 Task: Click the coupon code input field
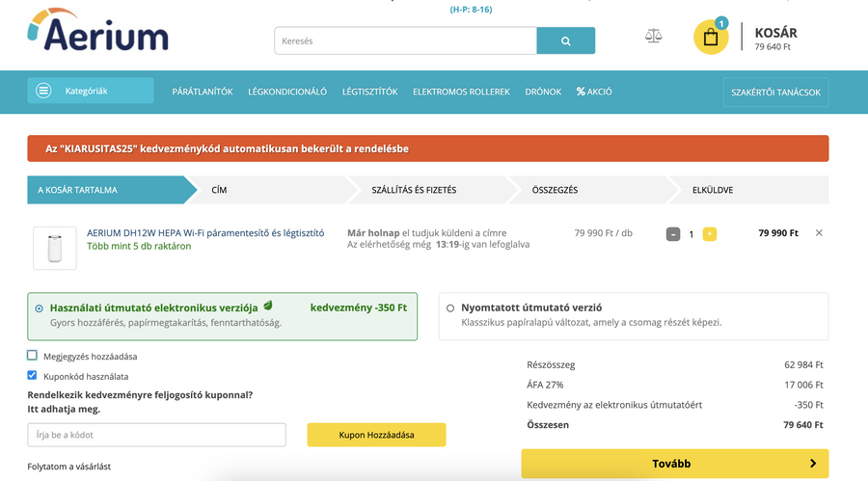coord(157,435)
